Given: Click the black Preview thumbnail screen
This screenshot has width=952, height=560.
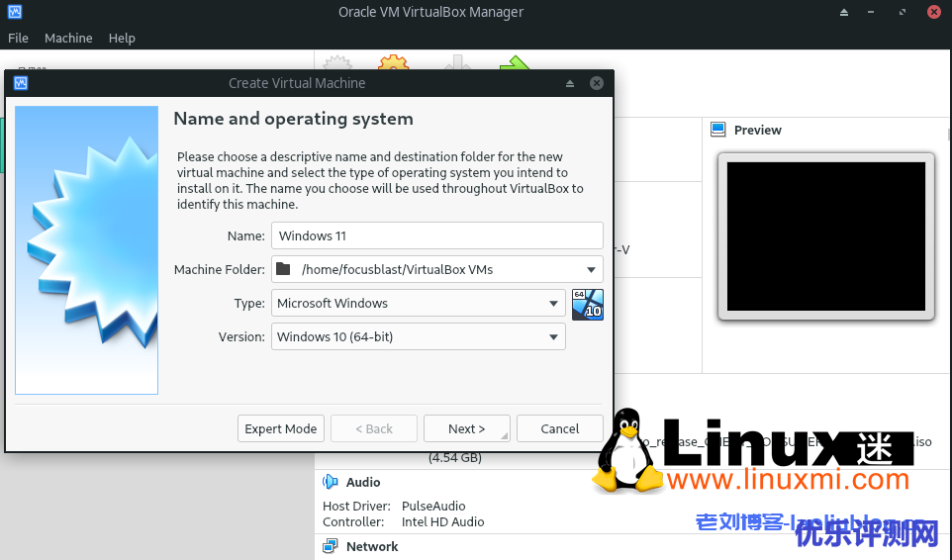Looking at the screenshot, I should click(825, 236).
